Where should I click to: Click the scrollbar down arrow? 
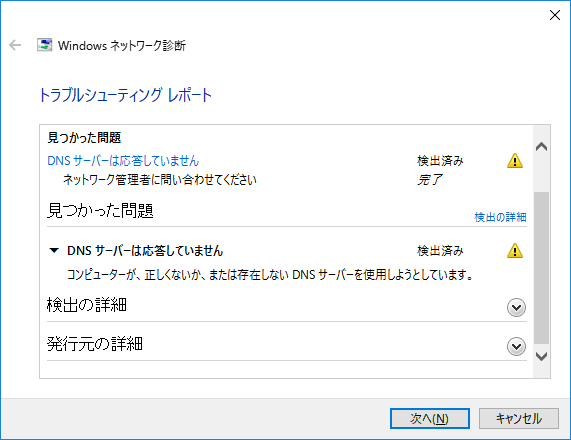click(x=542, y=356)
